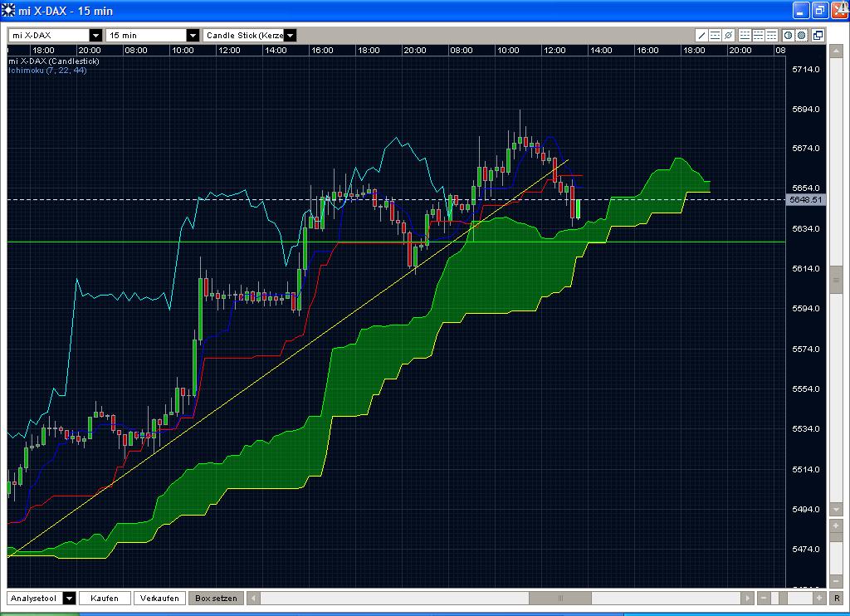The image size is (850, 616).
Task: Click the R reset button
Action: point(837,598)
